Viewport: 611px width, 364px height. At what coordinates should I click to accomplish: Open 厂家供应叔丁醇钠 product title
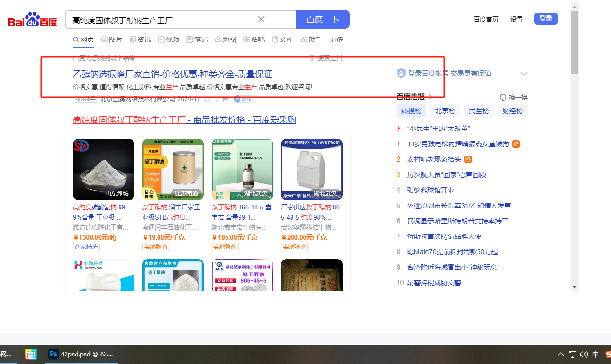310,212
